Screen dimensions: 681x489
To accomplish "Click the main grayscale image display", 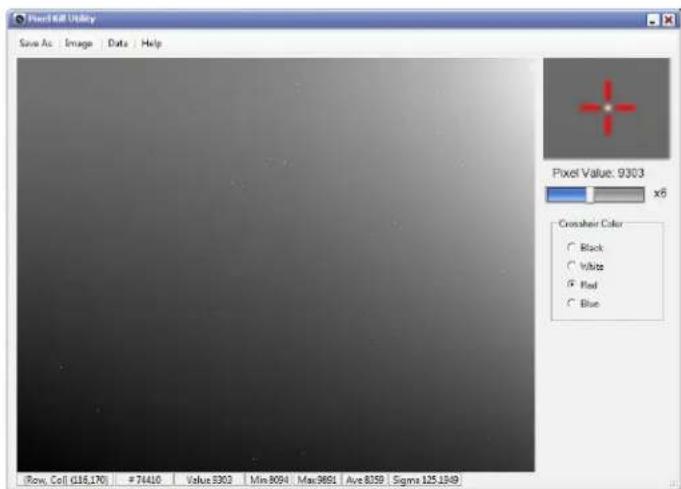I will [276, 264].
